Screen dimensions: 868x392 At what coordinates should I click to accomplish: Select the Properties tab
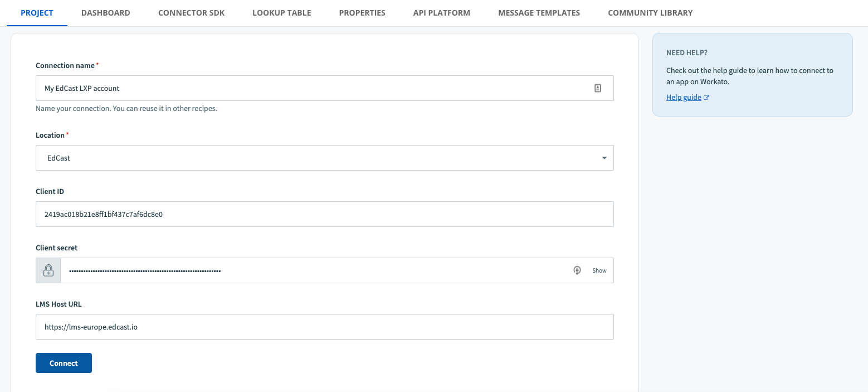(362, 13)
